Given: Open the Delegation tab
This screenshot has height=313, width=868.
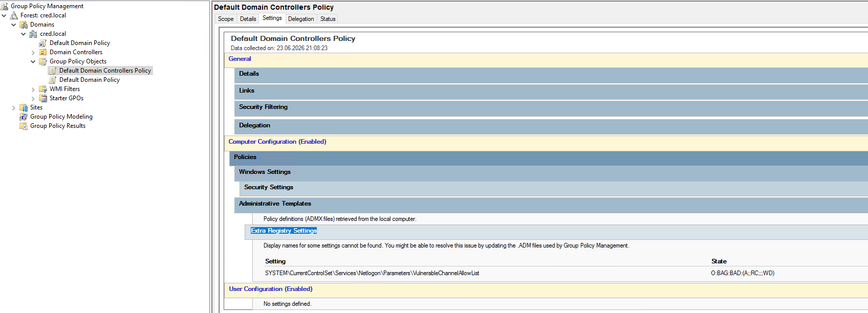Looking at the screenshot, I should click(x=301, y=19).
